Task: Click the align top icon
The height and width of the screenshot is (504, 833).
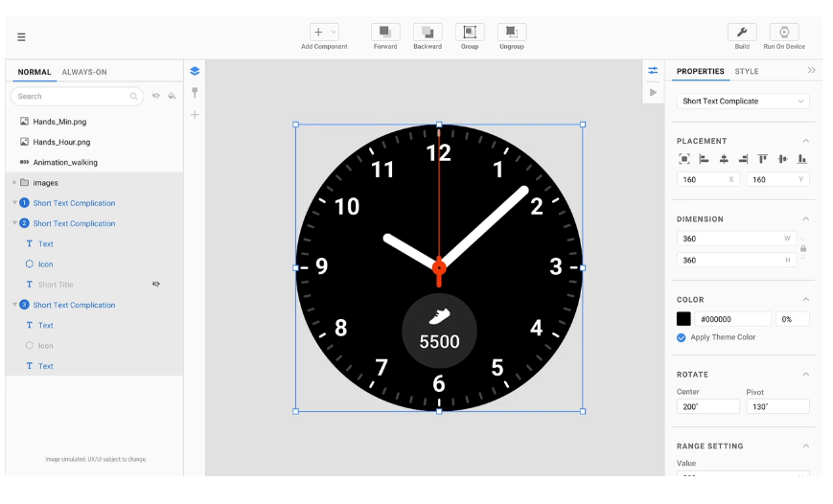Action: click(763, 159)
